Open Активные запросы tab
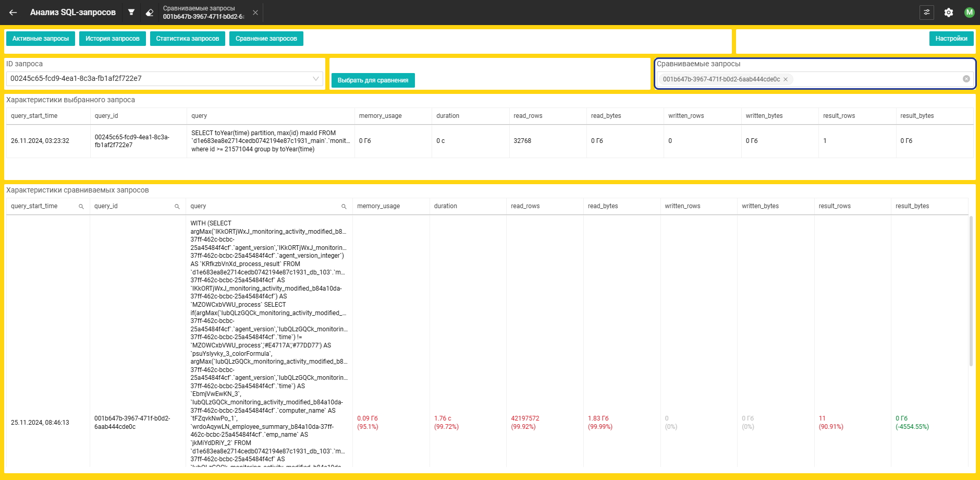 click(x=41, y=39)
